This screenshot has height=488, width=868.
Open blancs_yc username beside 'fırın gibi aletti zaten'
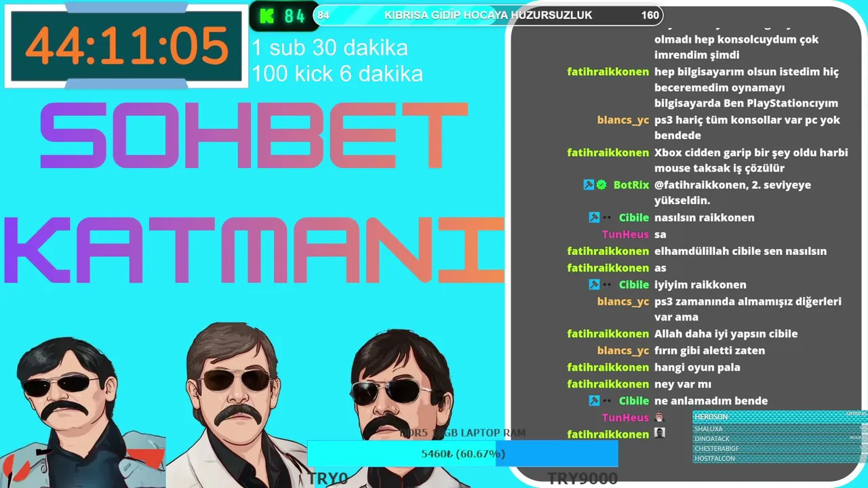tap(623, 350)
